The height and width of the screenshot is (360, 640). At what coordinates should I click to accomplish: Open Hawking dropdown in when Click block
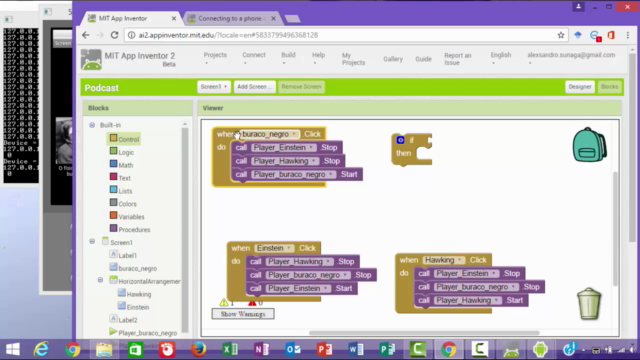pos(460,260)
